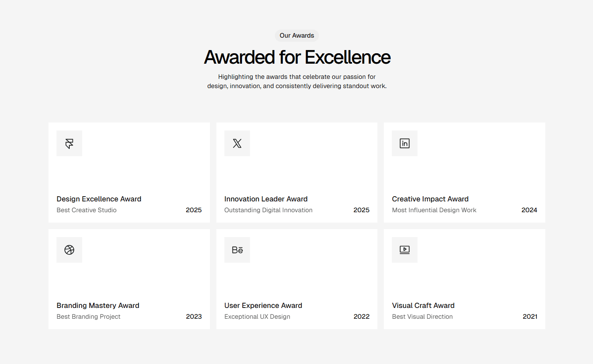The width and height of the screenshot is (593, 364).
Task: Click the Awarded for Excellence heading
Action: pyautogui.click(x=296, y=57)
